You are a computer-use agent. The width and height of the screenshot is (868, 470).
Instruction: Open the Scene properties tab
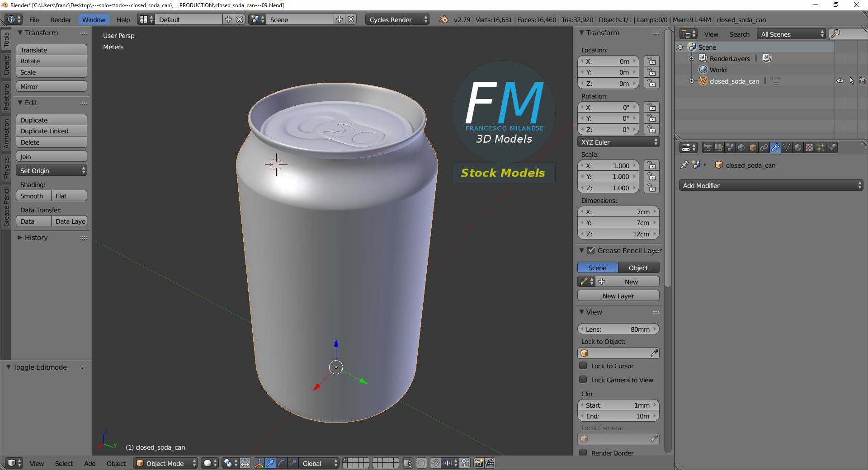(730, 147)
